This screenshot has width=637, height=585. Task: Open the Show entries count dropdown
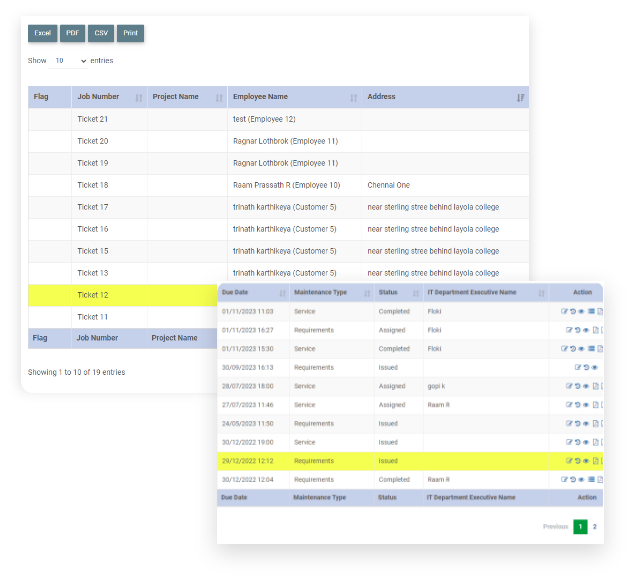pos(70,61)
